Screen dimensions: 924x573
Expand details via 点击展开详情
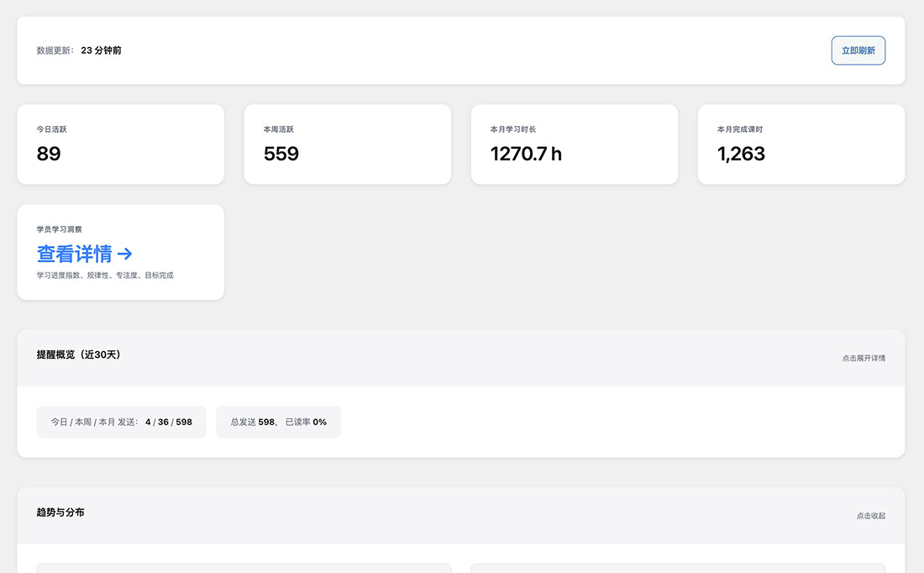pyautogui.click(x=864, y=358)
